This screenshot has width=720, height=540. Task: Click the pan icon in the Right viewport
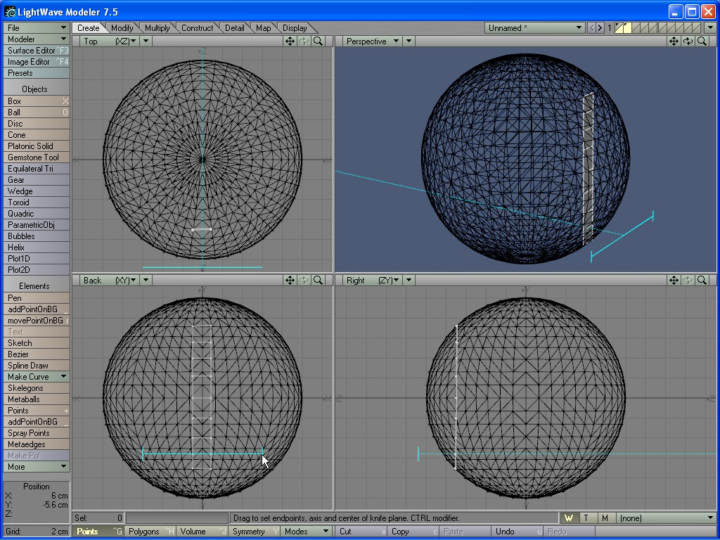click(x=674, y=280)
